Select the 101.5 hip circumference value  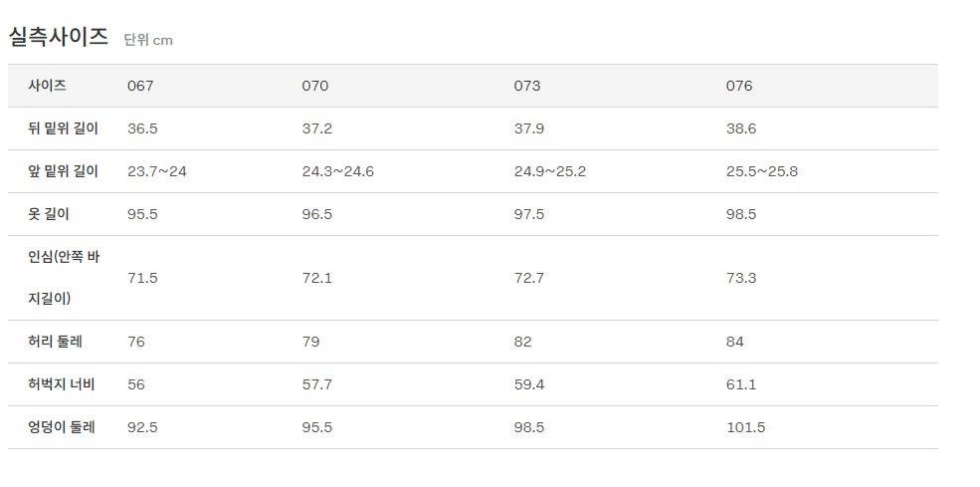(x=745, y=427)
